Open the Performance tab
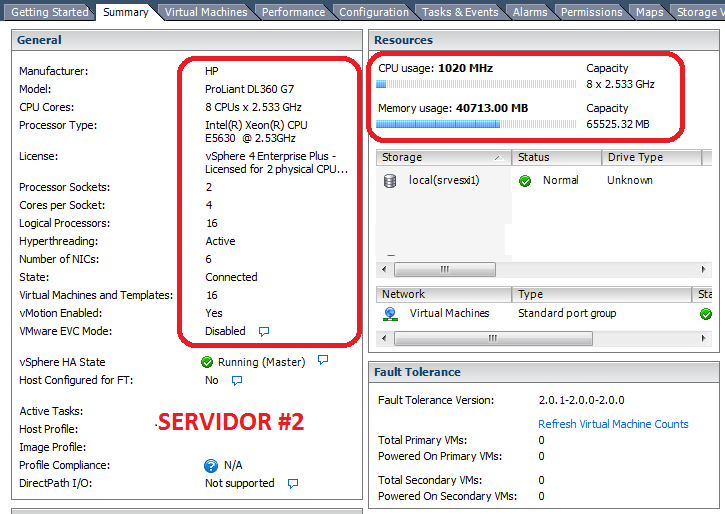725x514 pixels. pos(293,12)
